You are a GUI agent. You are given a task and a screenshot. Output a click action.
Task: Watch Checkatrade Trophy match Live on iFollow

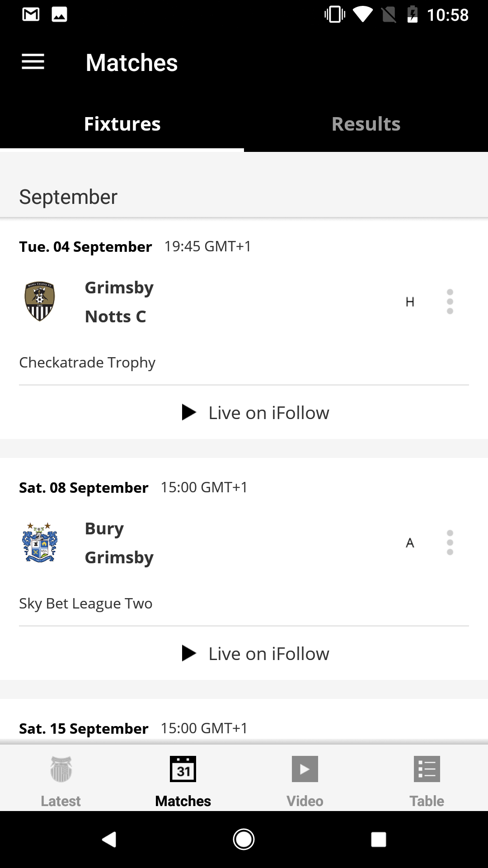tap(256, 413)
